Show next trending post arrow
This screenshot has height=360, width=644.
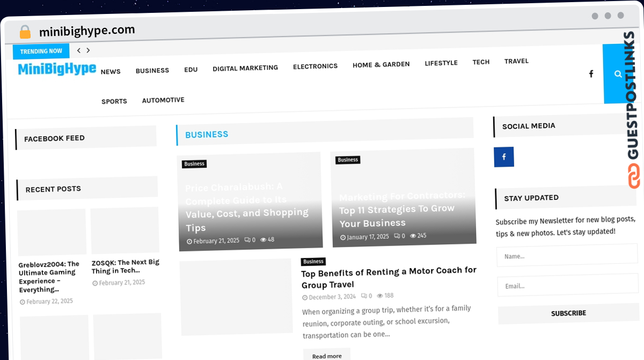point(88,51)
